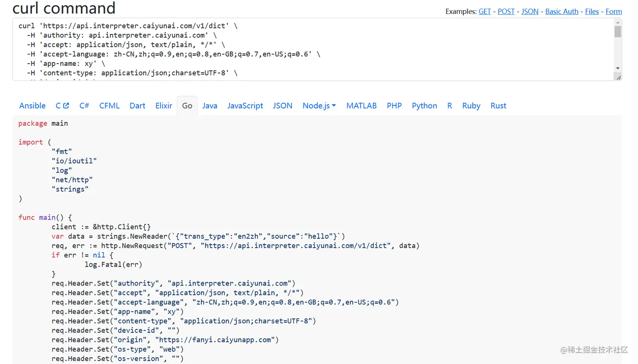The width and height of the screenshot is (638, 364).
Task: Click the curl textarea scrollbar thumb
Action: 618,32
